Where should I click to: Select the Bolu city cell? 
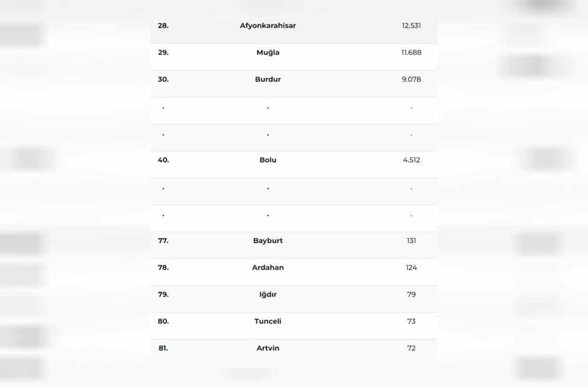coord(268,160)
